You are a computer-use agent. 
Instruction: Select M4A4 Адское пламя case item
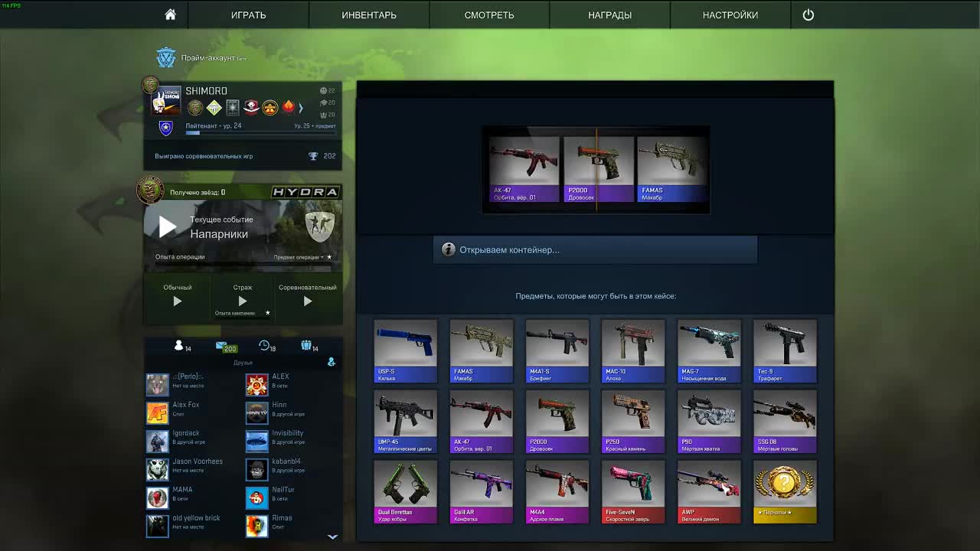(557, 491)
